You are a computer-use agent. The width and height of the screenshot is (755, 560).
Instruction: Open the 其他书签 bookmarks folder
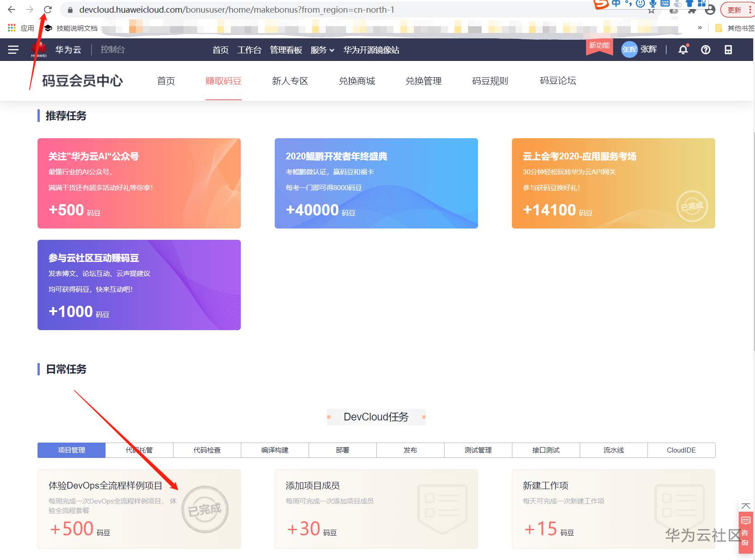(x=735, y=28)
